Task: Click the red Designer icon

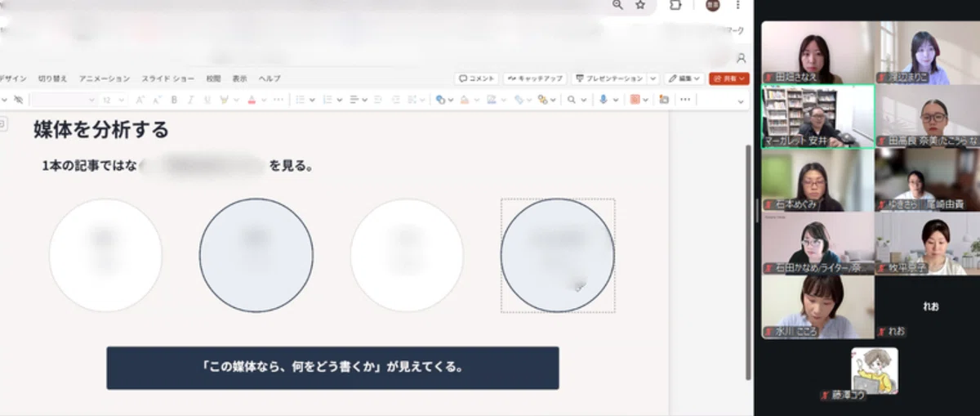Action: (634, 100)
